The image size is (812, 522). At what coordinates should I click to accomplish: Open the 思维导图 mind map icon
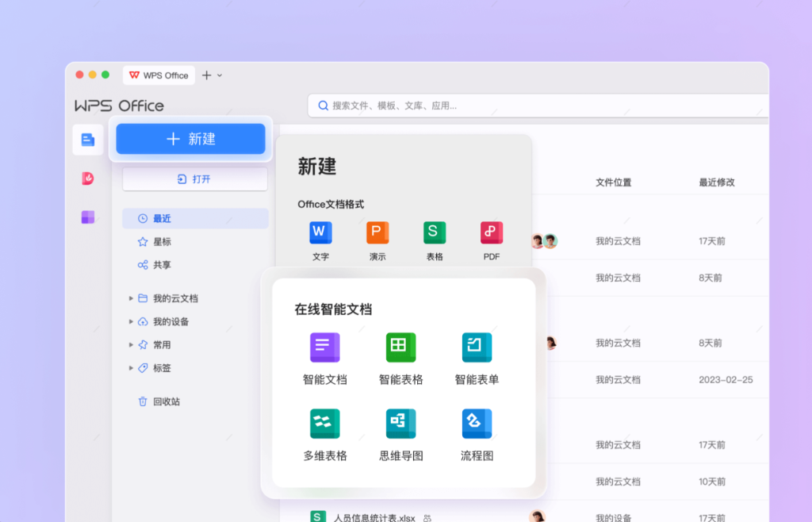click(x=400, y=423)
